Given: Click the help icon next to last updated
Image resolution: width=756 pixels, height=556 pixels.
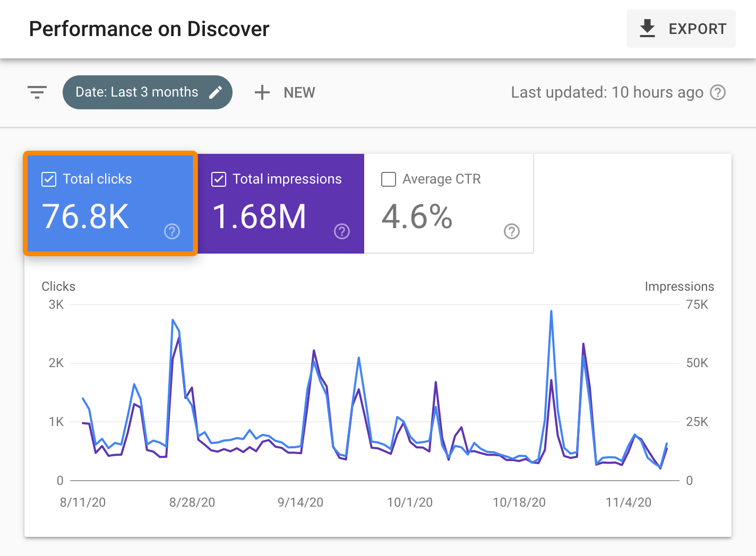Looking at the screenshot, I should tap(718, 92).
